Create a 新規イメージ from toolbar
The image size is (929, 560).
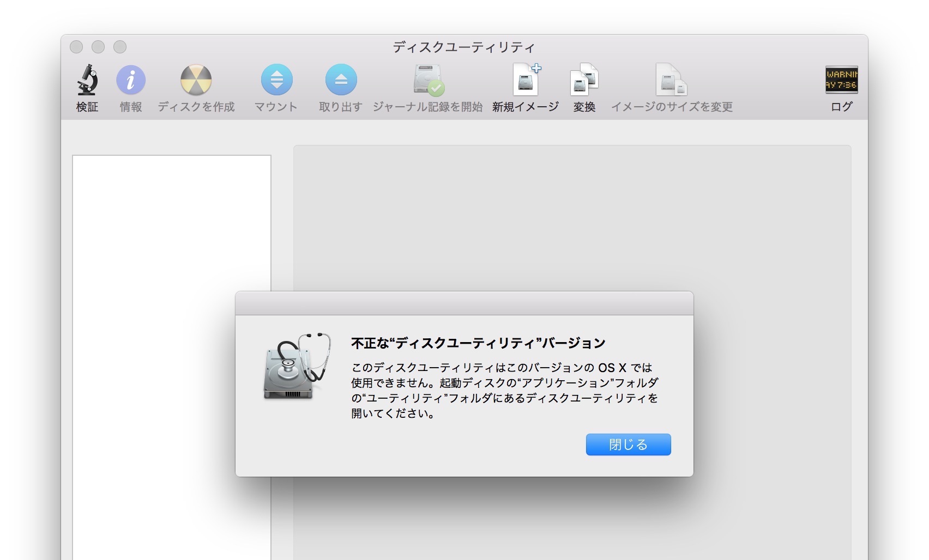pos(526,80)
